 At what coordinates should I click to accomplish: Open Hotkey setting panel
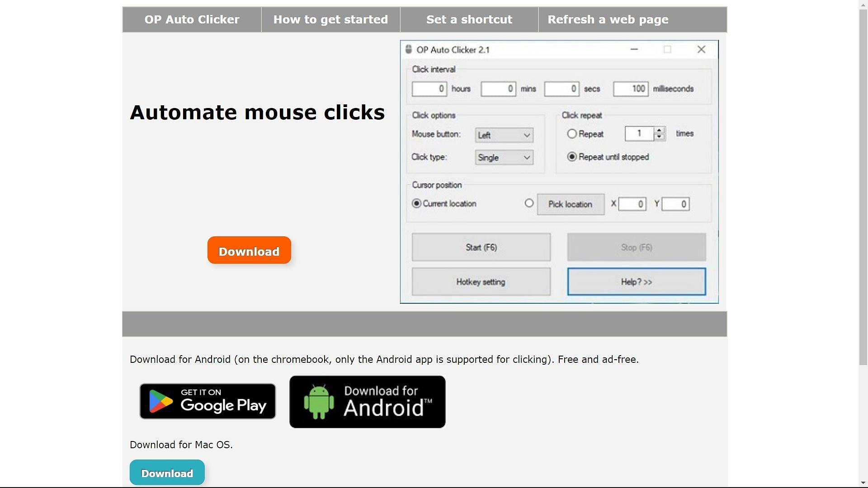[481, 281]
